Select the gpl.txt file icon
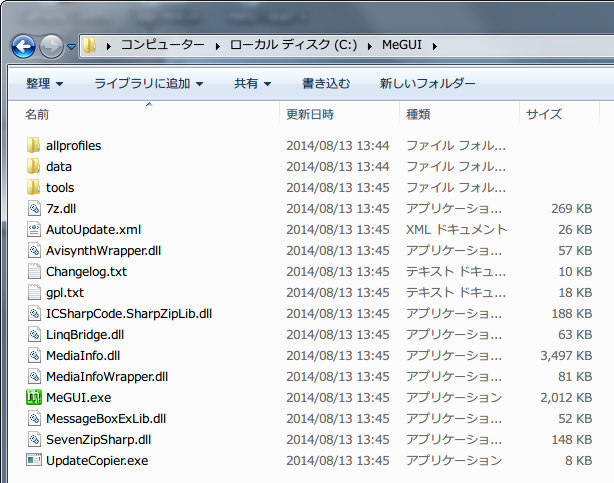 tap(34, 293)
